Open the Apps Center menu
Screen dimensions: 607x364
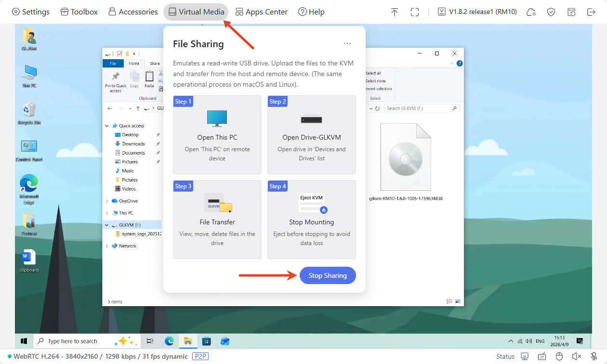(x=261, y=12)
